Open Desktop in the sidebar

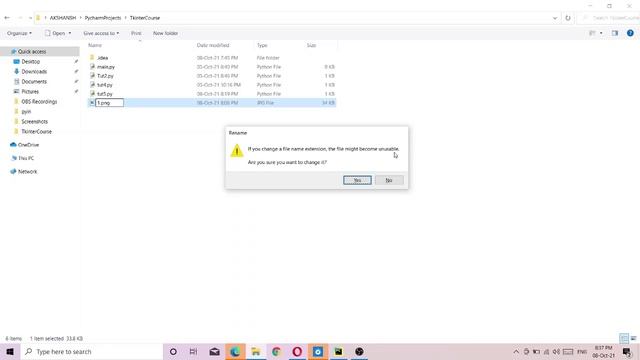[x=31, y=62]
